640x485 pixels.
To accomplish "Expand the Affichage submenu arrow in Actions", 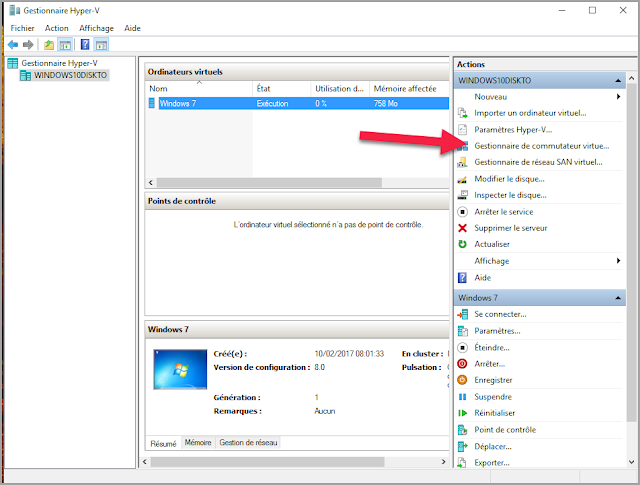I will 619,261.
